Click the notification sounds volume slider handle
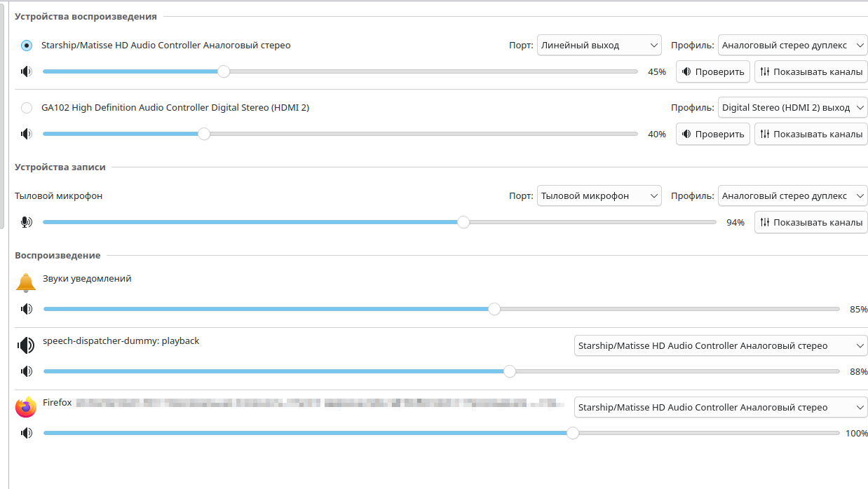The height and width of the screenshot is (489, 868). click(x=494, y=309)
